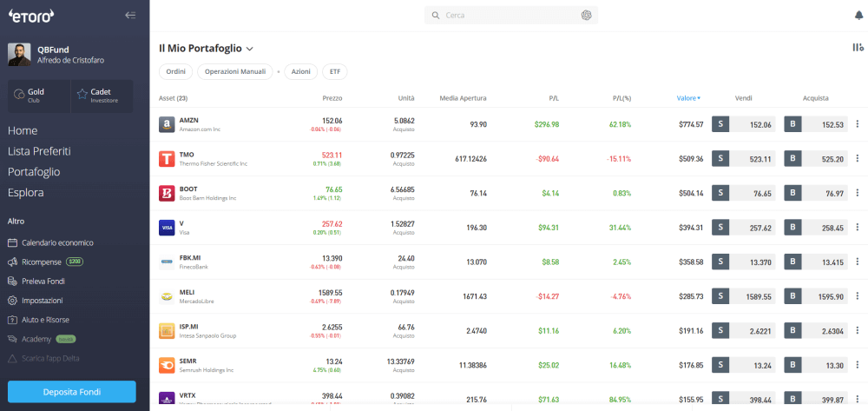Click AMZN P/L value $296.98
868x411 pixels.
pos(546,124)
